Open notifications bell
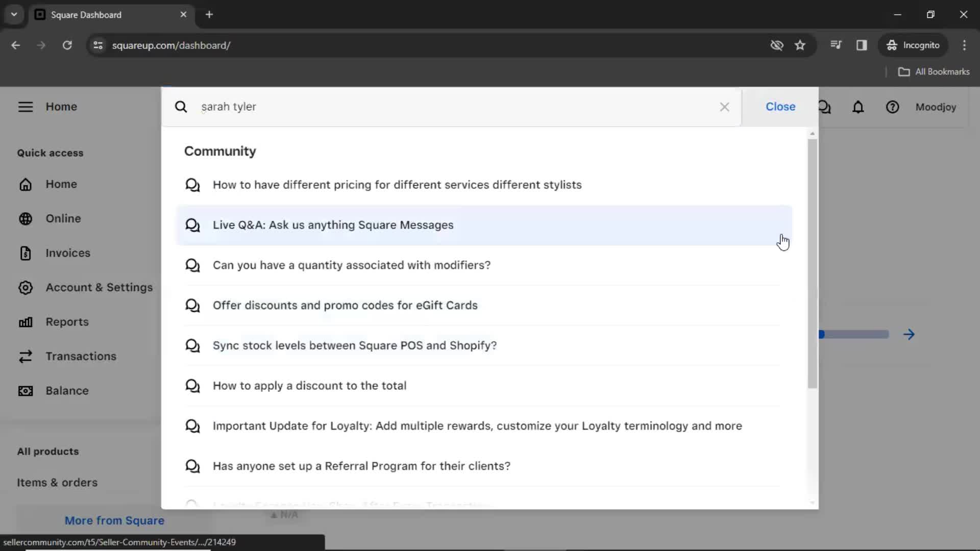Viewport: 980px width, 551px height. [858, 107]
